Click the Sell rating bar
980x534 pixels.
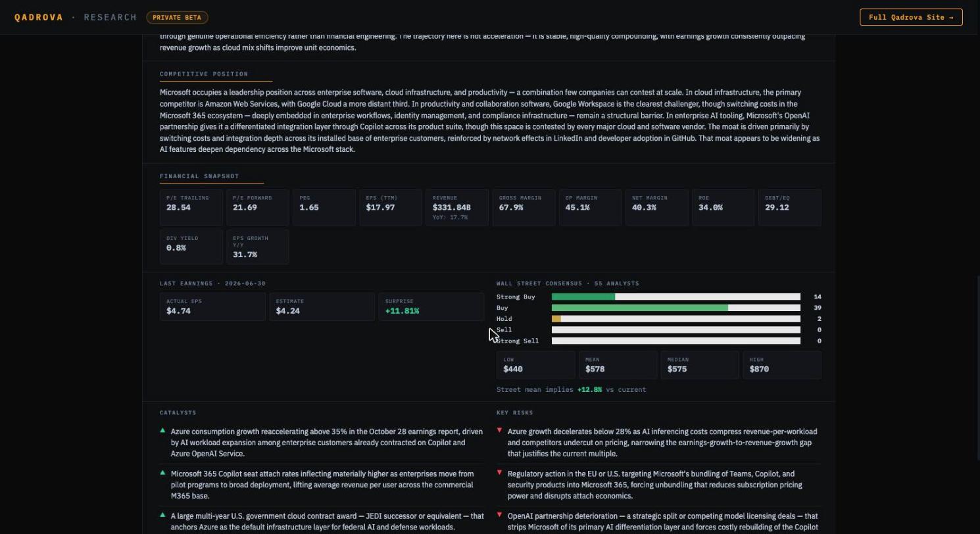pos(676,330)
